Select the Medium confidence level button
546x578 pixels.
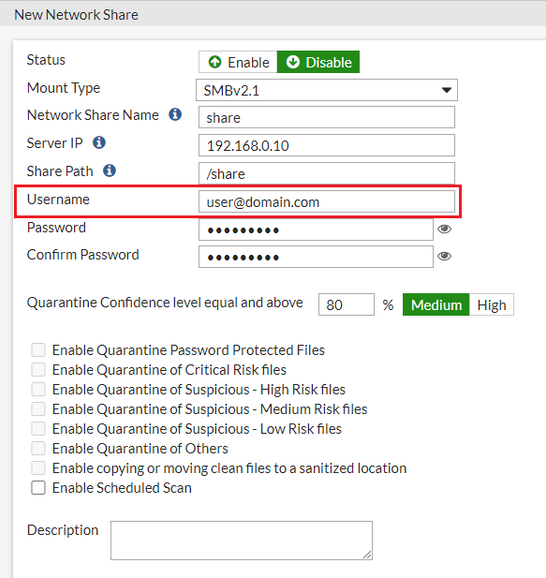click(436, 304)
